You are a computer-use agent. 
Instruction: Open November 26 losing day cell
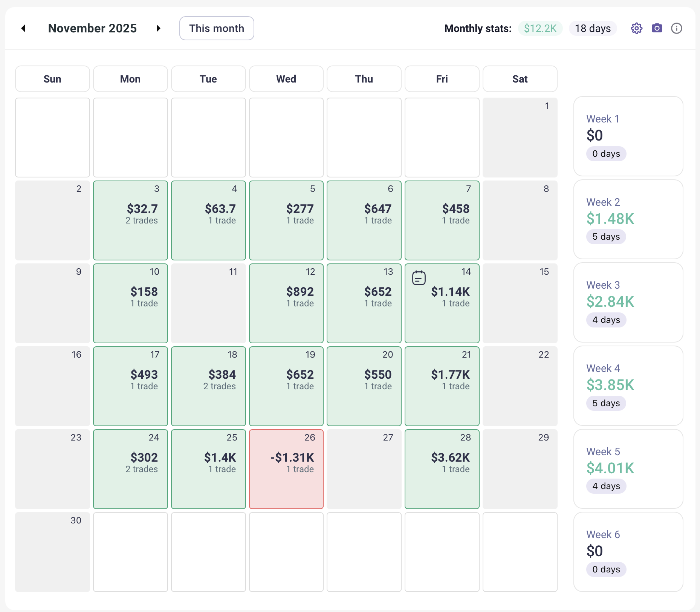pyautogui.click(x=286, y=469)
